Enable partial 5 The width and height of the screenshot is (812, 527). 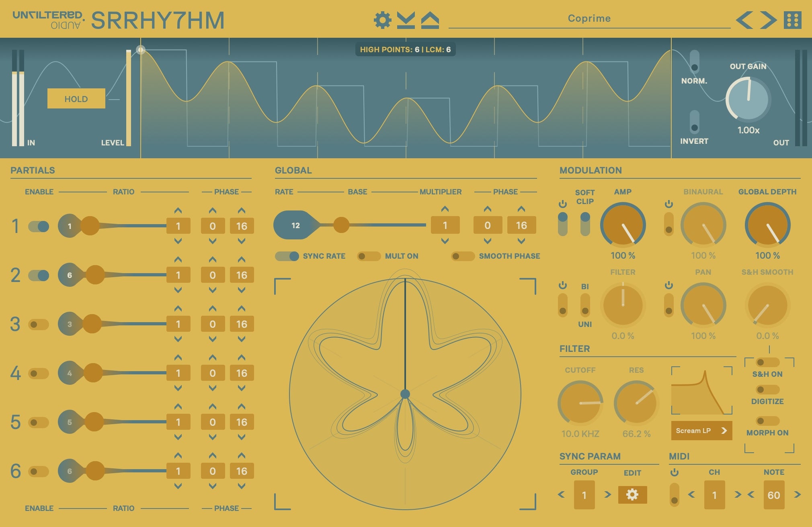click(x=39, y=423)
